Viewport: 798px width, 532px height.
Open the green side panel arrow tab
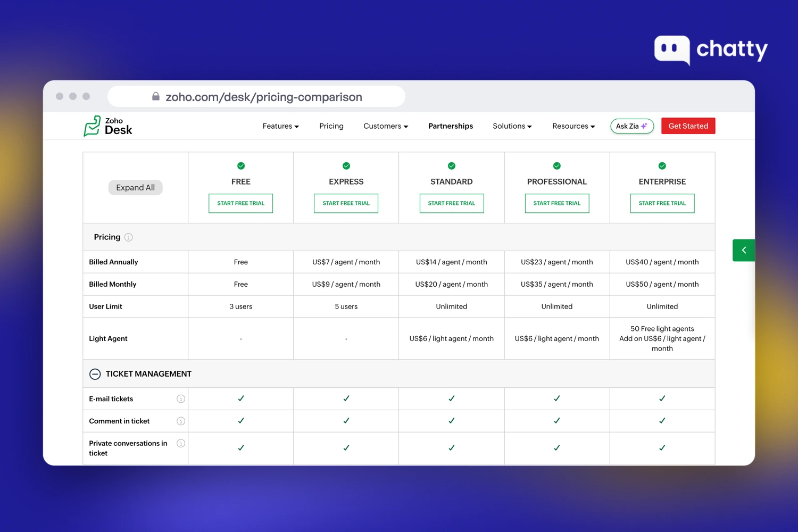744,250
